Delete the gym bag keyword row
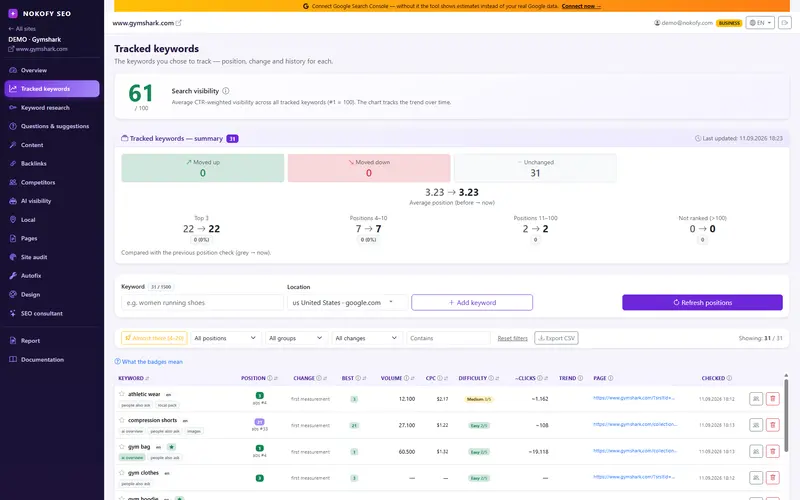This screenshot has height=500, width=800. click(772, 452)
